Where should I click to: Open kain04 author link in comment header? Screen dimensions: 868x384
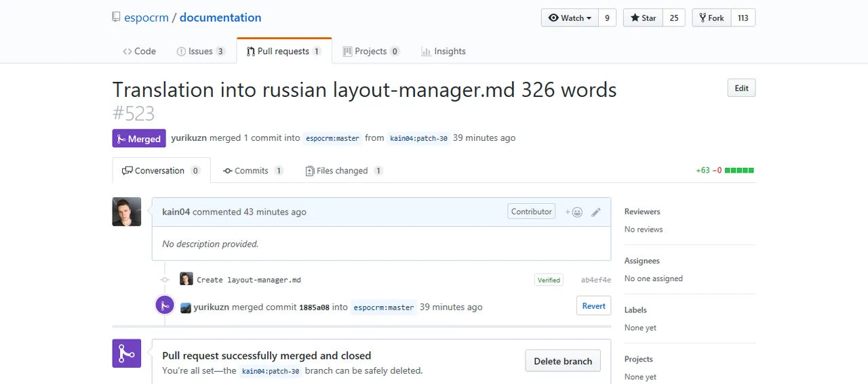(x=176, y=212)
